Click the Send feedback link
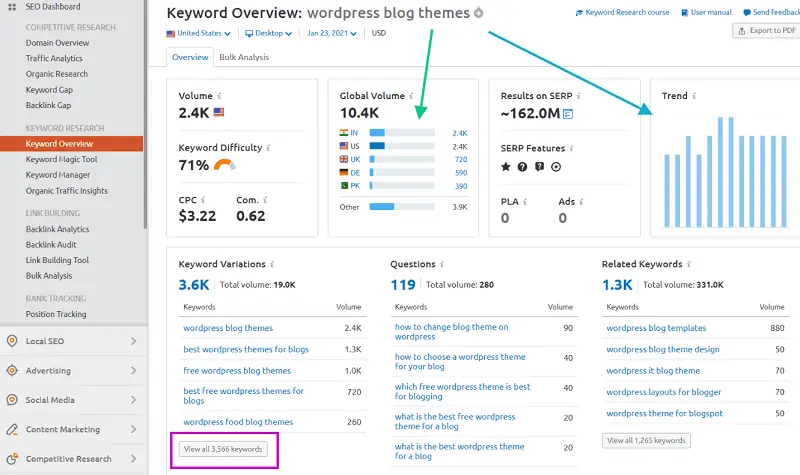Image resolution: width=800 pixels, height=475 pixels. coord(771,12)
